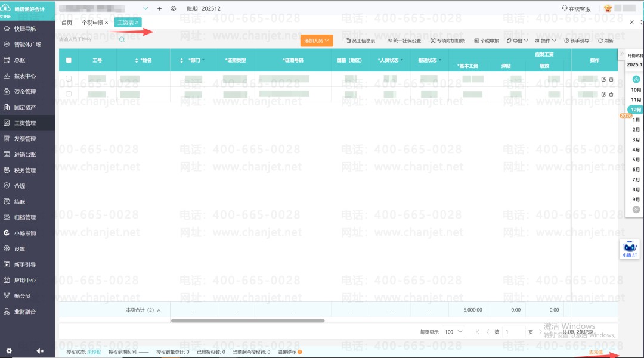Open the 总账 module
Image resolution: width=644 pixels, height=358 pixels.
pos(19,60)
